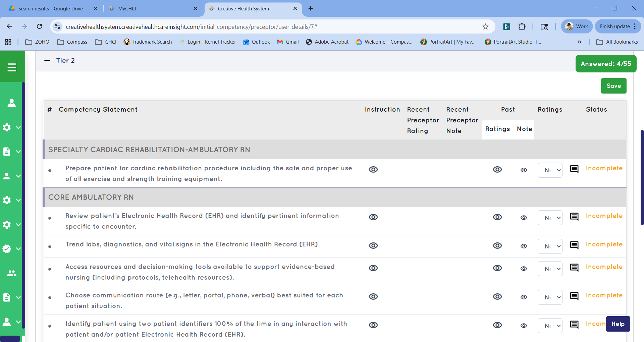
Task: Open rating dropdown for Access resources row
Action: click(x=550, y=269)
